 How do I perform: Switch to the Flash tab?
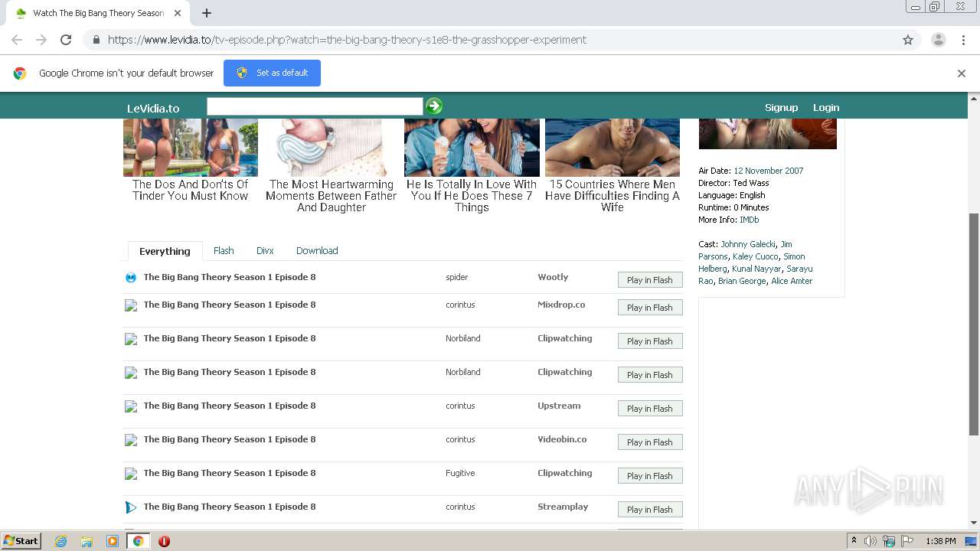coord(224,251)
